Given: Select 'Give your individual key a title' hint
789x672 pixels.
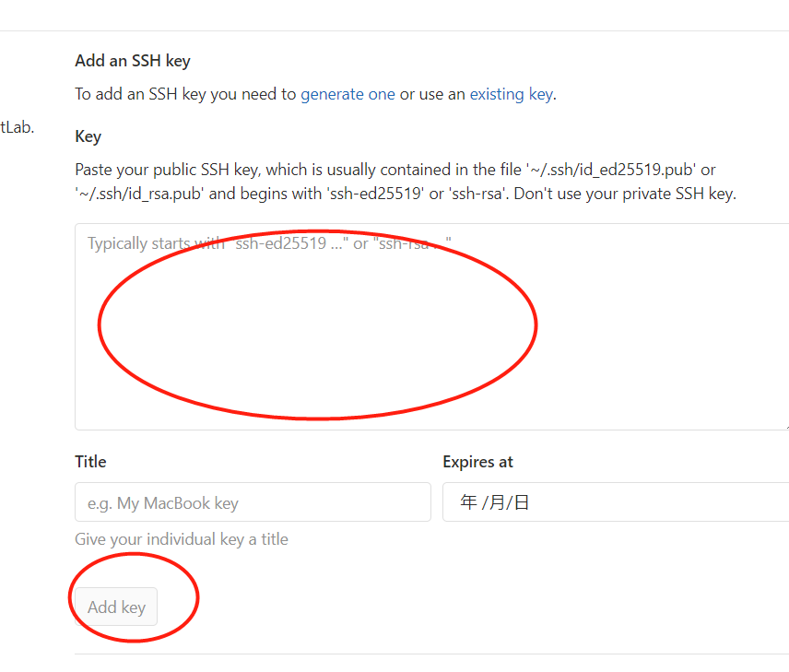Looking at the screenshot, I should click(182, 539).
